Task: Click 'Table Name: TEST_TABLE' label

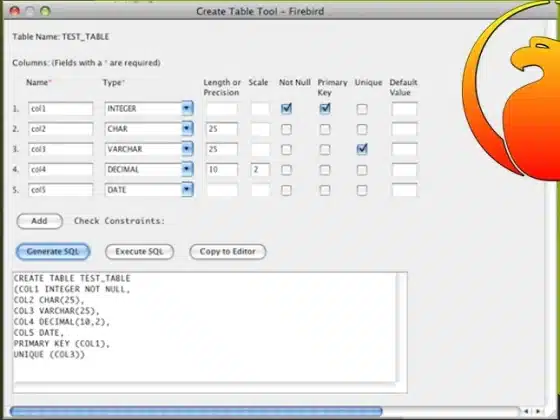Action: pyautogui.click(x=61, y=37)
